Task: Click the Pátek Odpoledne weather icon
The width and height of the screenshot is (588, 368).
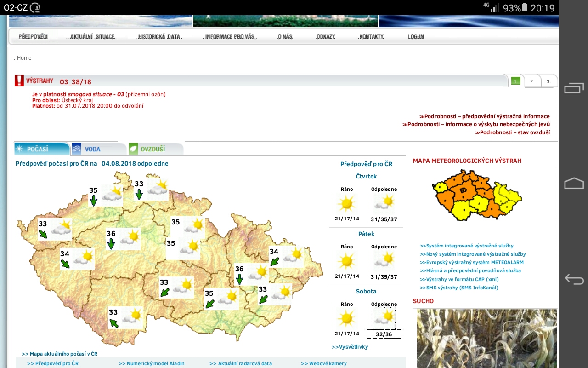Action: coord(384,261)
